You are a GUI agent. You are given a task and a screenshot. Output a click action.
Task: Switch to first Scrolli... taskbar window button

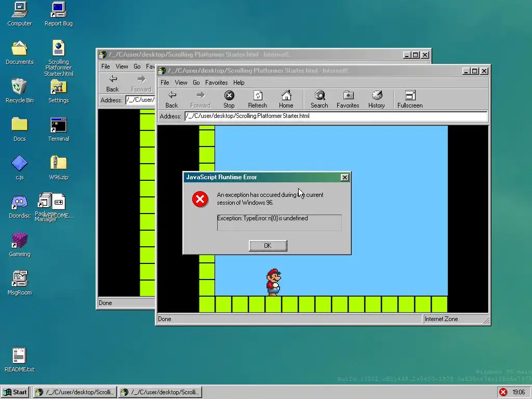pos(75,392)
